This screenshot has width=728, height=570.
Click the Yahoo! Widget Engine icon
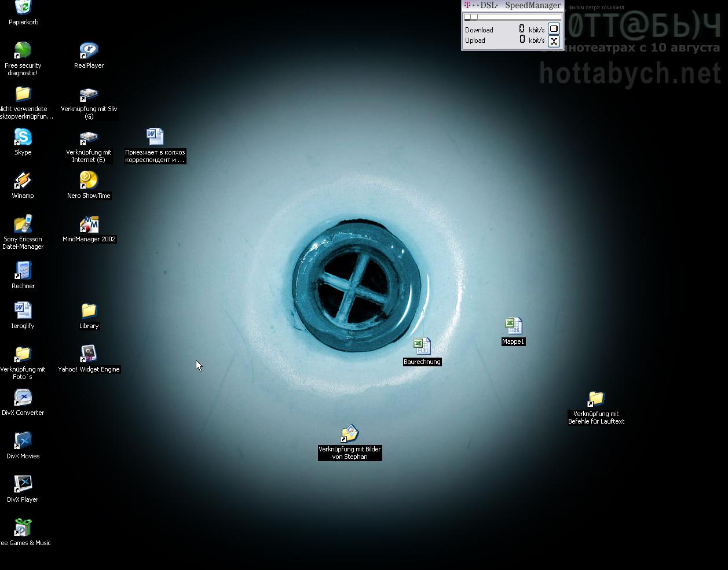(89, 354)
